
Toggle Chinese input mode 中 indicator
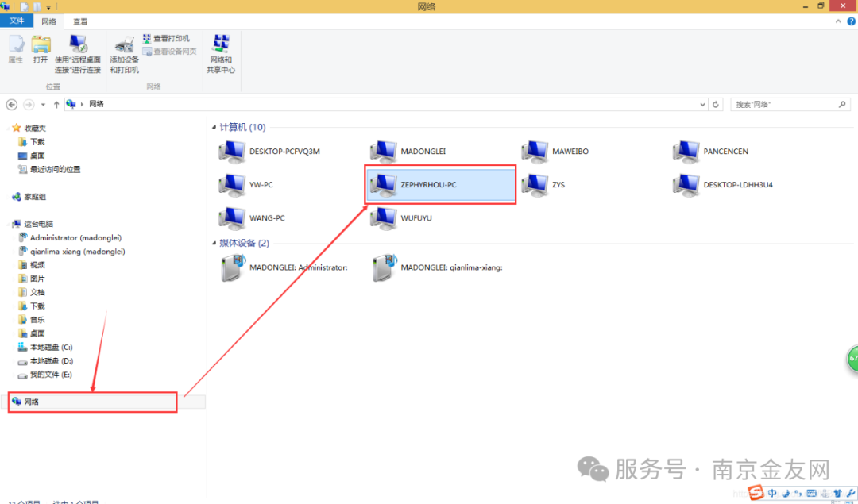point(772,493)
